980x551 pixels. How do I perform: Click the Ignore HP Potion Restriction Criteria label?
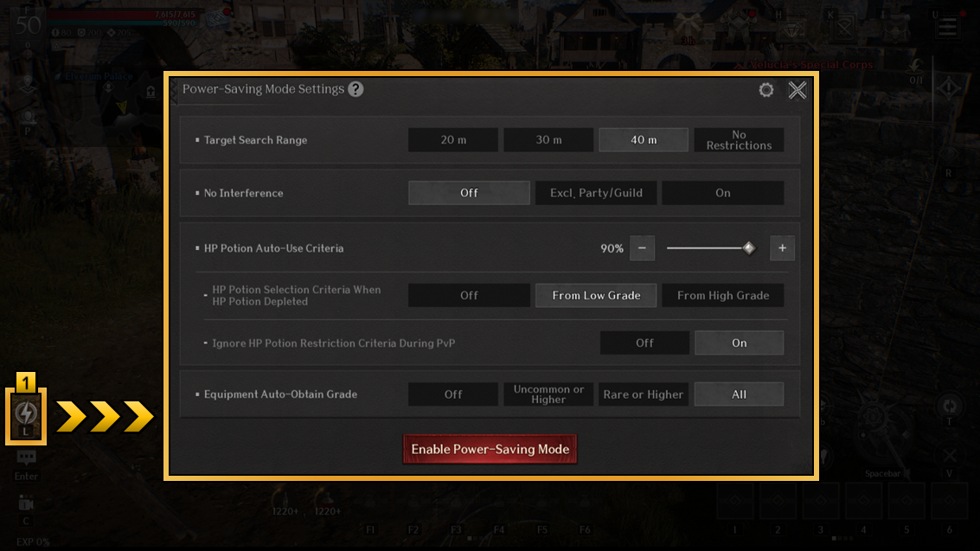click(334, 343)
